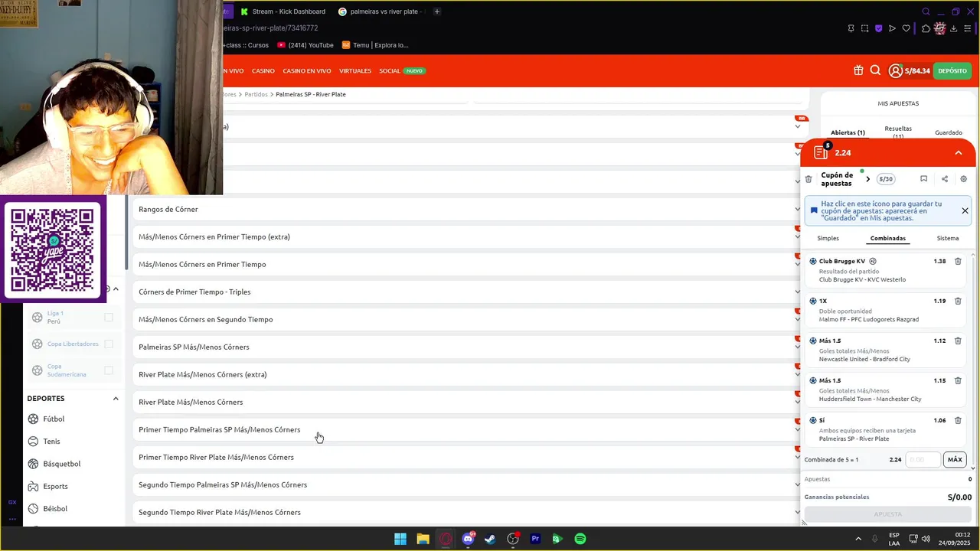Screen dimensions: 980x551
Task: Dismiss the save coupon tip banner
Action: coord(965,210)
